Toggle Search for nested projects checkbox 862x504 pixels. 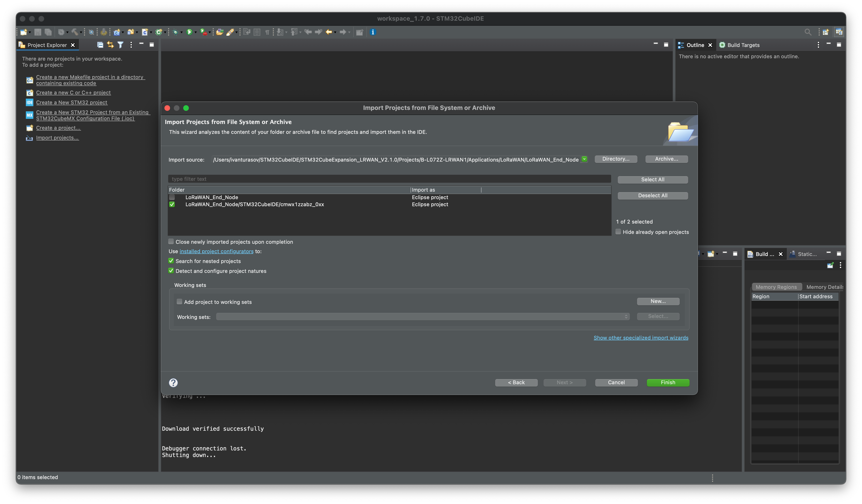tap(171, 261)
